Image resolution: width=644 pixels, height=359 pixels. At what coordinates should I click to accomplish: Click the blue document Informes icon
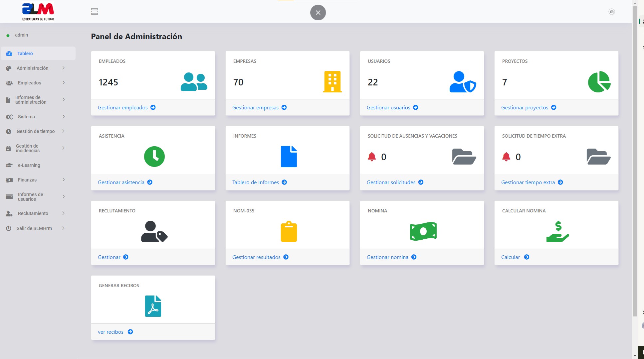pos(289,157)
